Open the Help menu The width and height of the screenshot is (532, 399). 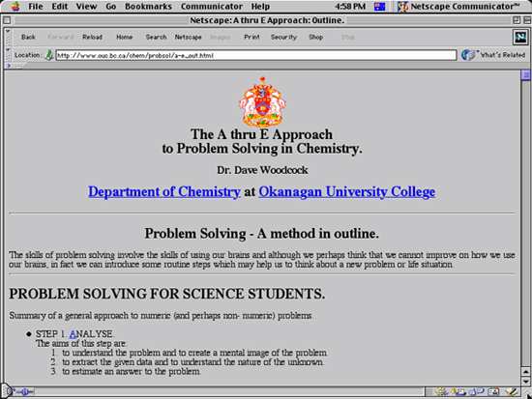pos(260,7)
